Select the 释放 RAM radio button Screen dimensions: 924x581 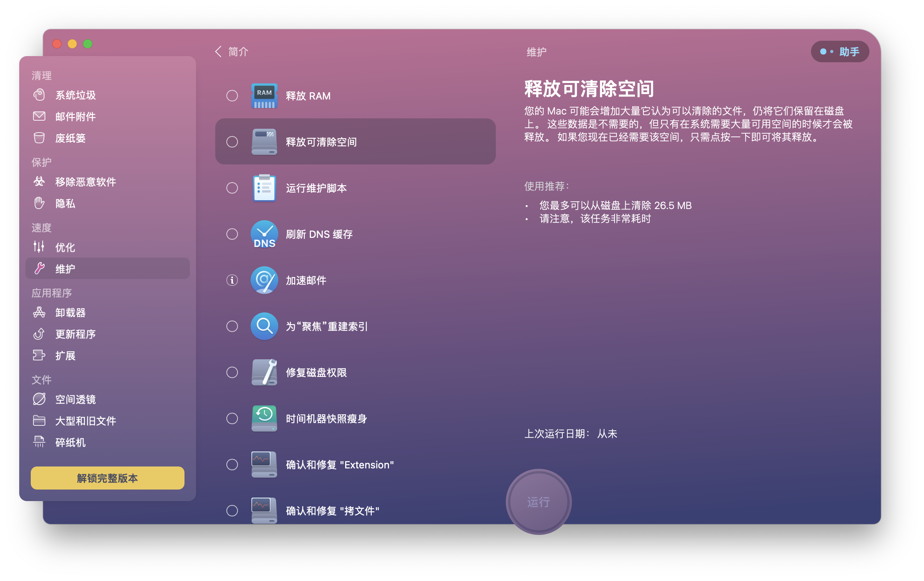click(x=232, y=96)
